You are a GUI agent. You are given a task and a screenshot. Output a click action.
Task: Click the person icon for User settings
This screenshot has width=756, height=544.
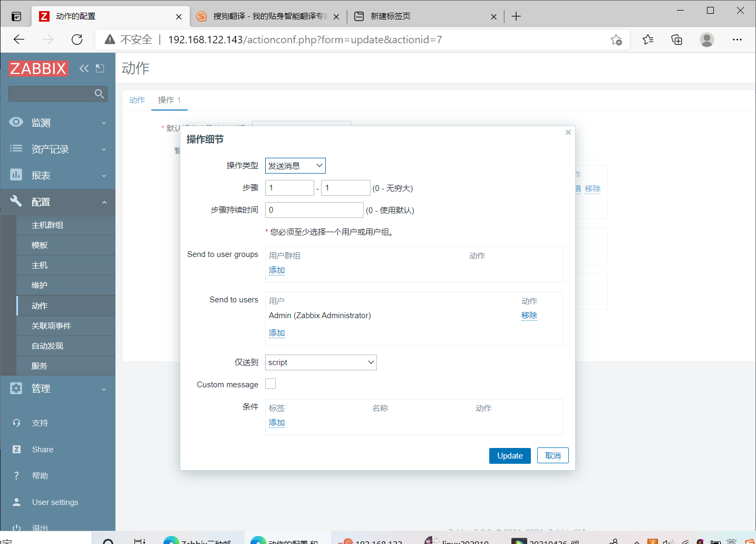(x=16, y=502)
